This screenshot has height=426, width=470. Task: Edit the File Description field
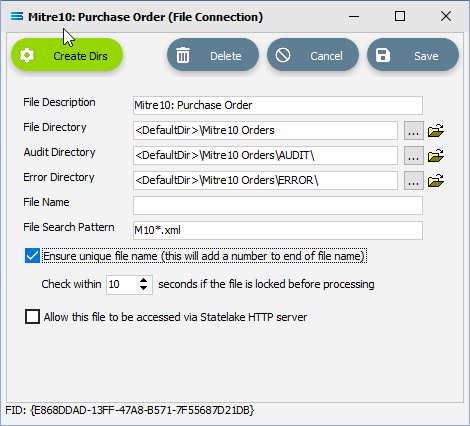pyautogui.click(x=278, y=105)
